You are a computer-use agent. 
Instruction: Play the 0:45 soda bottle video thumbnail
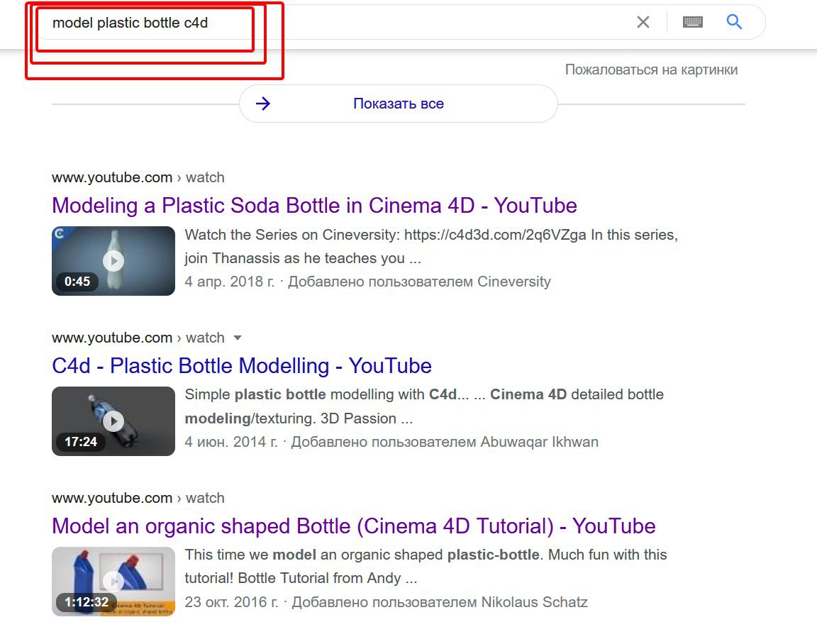(x=113, y=260)
